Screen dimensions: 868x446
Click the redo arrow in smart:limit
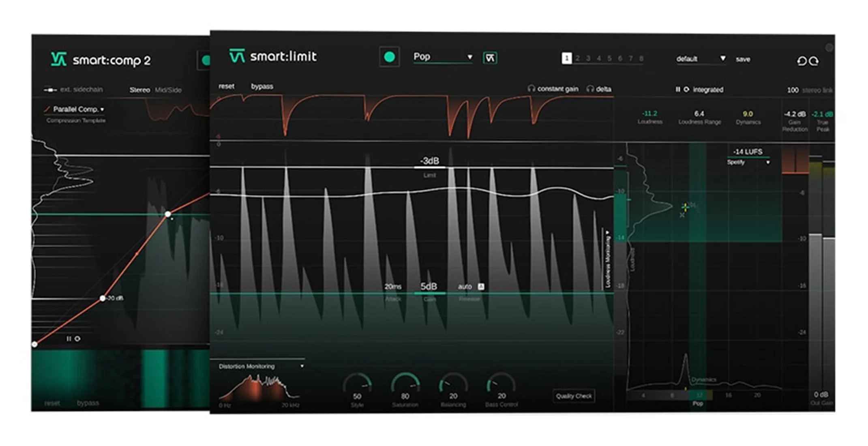click(x=814, y=61)
